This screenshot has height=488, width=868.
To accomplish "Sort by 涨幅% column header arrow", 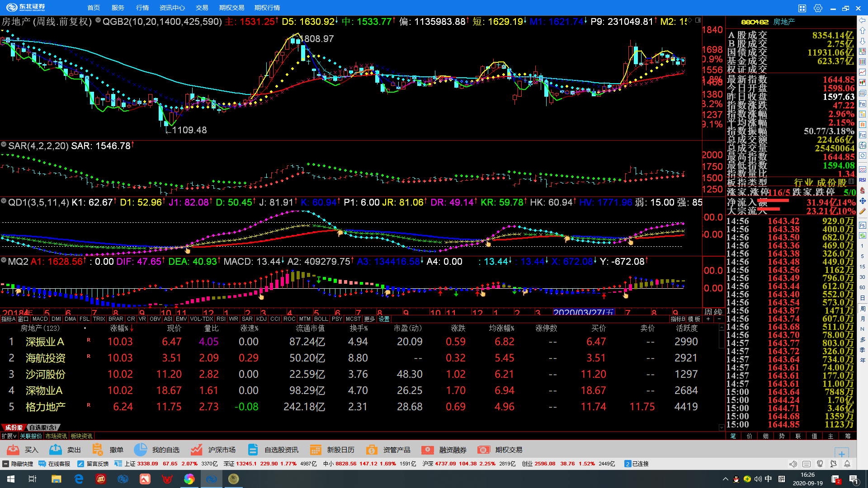I will point(132,328).
